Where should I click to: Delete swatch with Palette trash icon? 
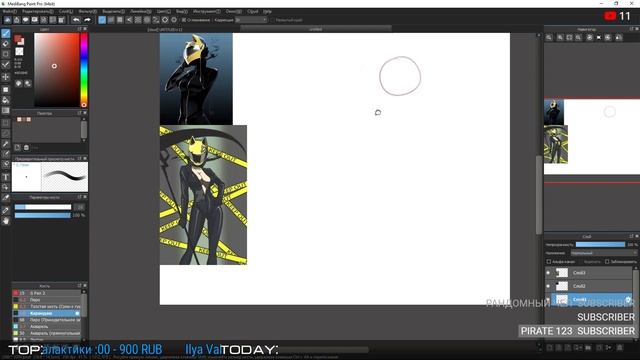coord(26,147)
